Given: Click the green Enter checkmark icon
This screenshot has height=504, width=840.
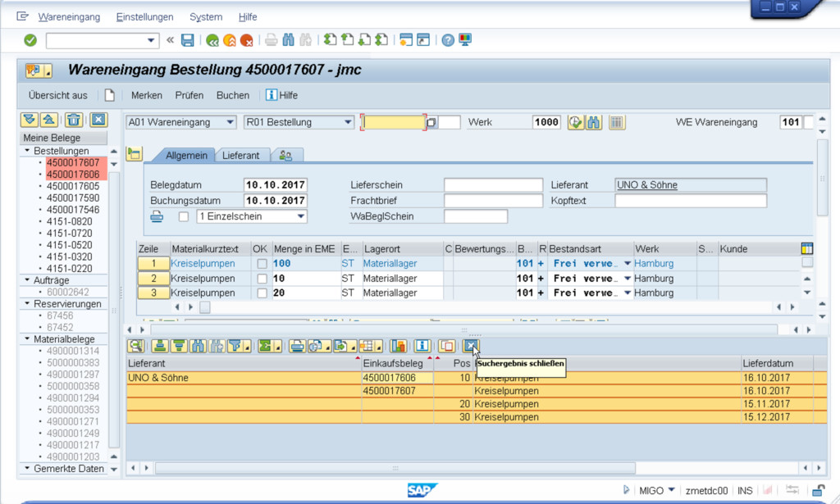Looking at the screenshot, I should [30, 40].
